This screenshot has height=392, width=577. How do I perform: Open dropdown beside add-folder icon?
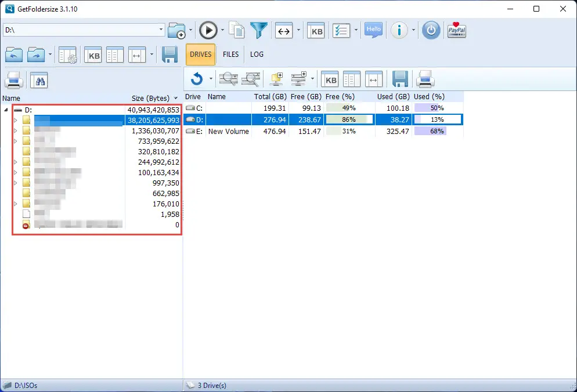pos(190,30)
